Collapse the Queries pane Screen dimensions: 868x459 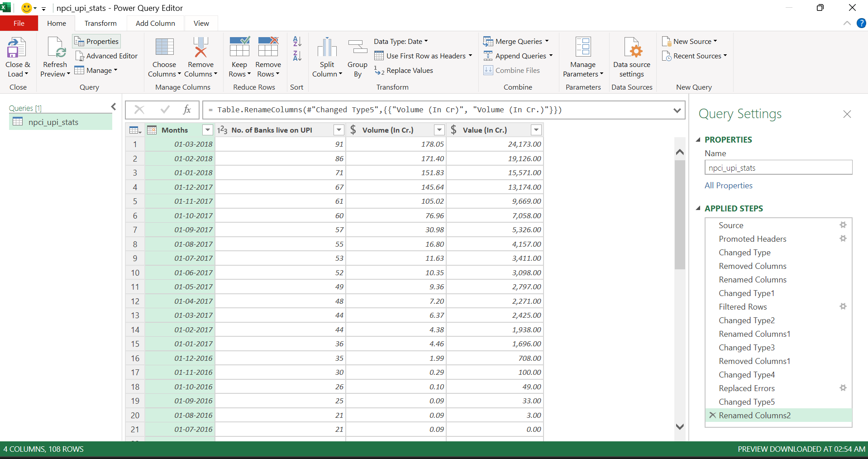point(114,107)
